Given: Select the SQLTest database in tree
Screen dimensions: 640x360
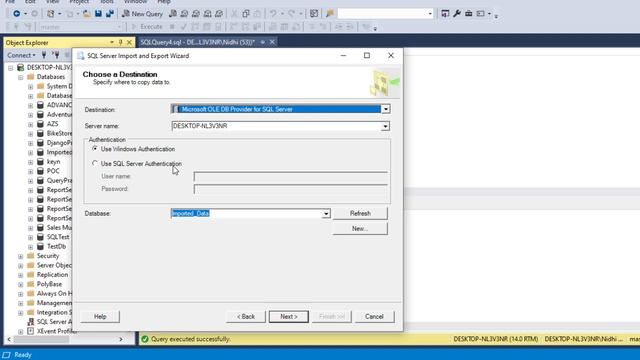Looking at the screenshot, I should [x=58, y=237].
